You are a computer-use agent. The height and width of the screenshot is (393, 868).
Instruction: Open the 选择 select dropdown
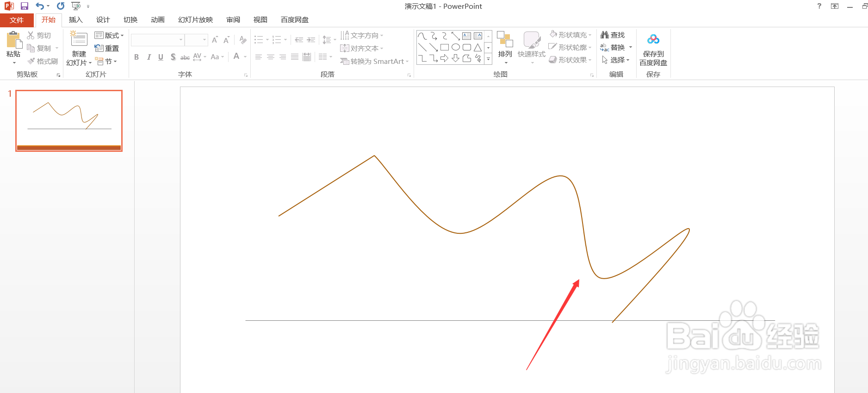coord(616,60)
